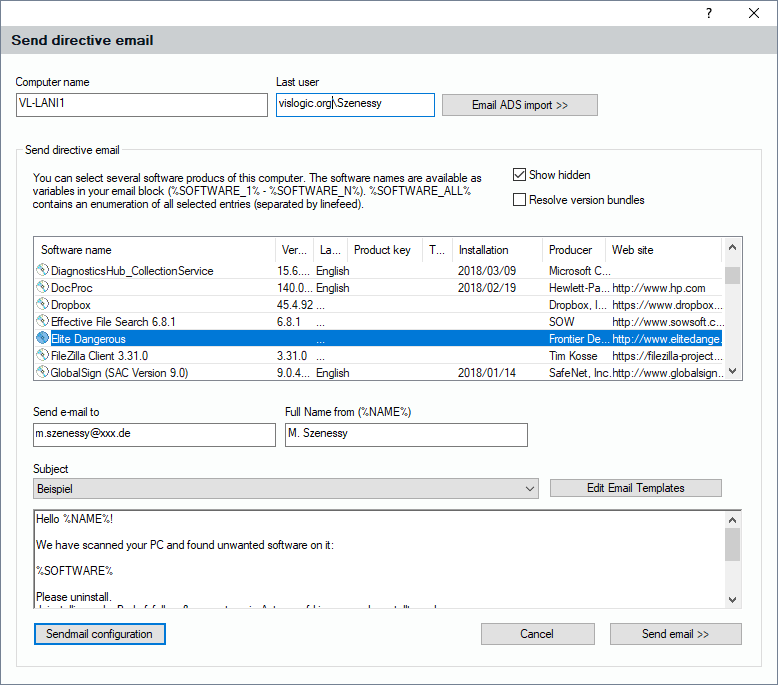Open Sendmail configuration
The width and height of the screenshot is (778, 685).
click(99, 634)
